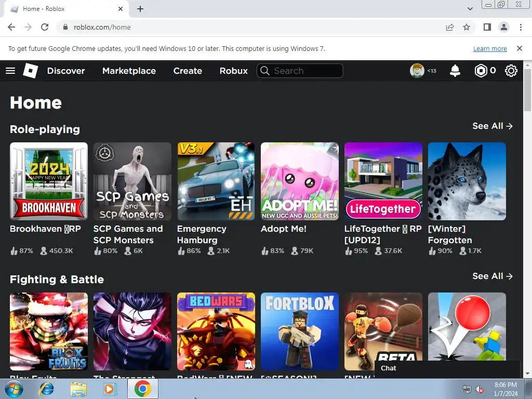Open the Winter Forgotten wolf thumbnail

[x=467, y=181]
